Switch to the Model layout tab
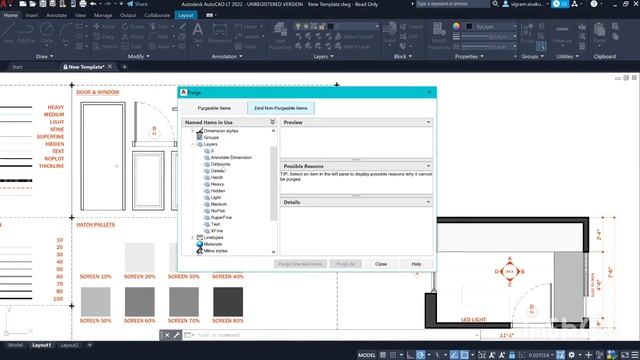Viewport: 640px width, 360px height. pyautogui.click(x=16, y=345)
